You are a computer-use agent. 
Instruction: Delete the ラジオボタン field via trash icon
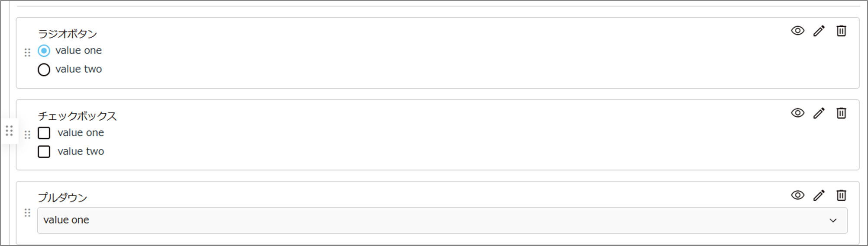(841, 31)
